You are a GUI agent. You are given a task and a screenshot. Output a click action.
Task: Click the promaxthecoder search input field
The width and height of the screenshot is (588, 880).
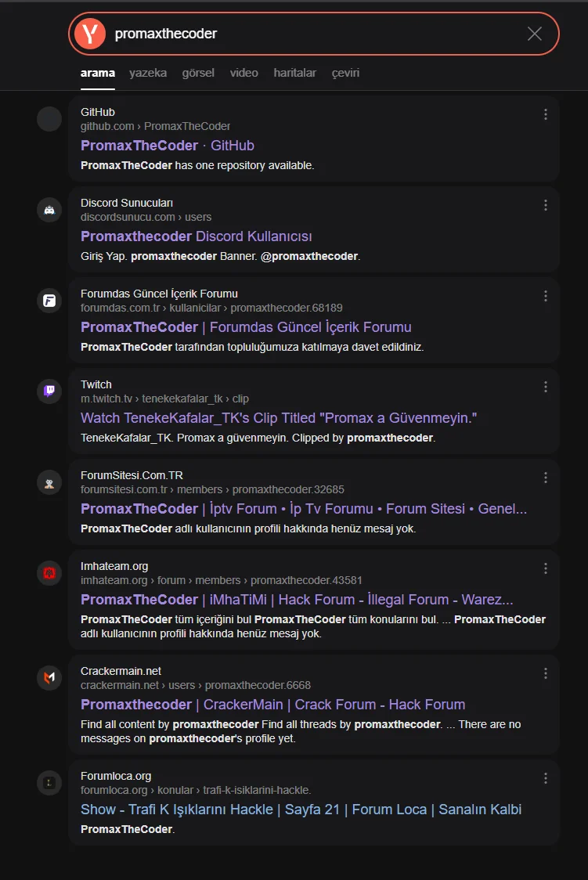(x=314, y=34)
